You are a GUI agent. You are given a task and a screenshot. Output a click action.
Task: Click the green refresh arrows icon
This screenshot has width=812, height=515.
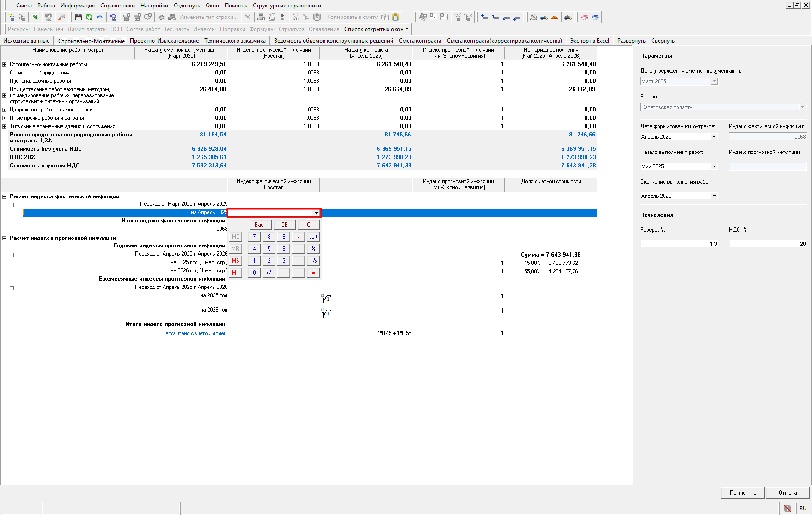(89, 17)
